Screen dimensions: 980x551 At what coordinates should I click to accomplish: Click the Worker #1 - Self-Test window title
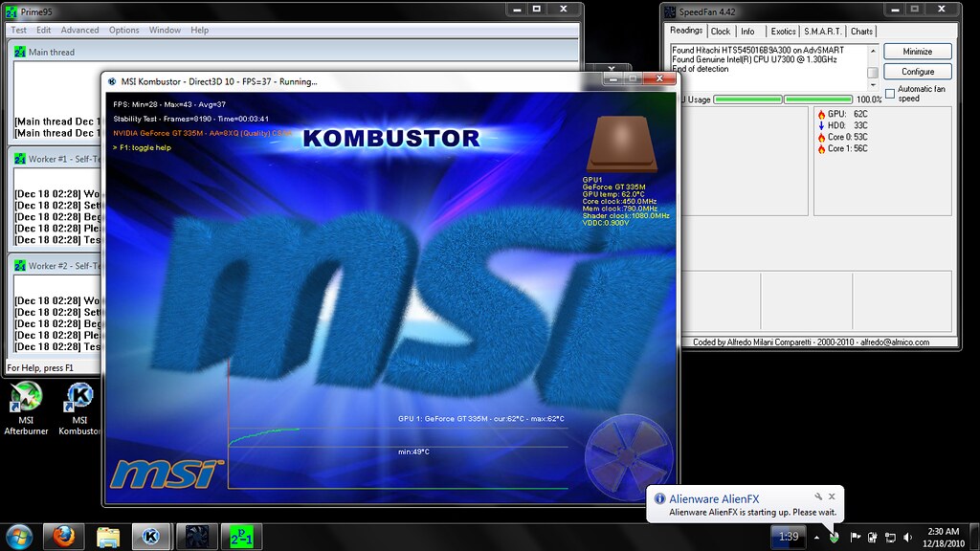(64, 159)
